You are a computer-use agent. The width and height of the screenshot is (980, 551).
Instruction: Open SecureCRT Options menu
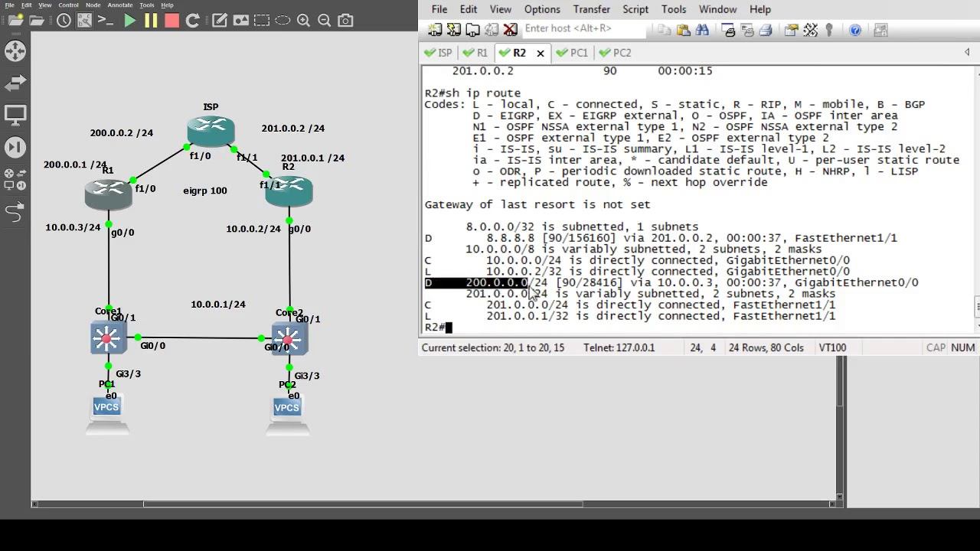(542, 9)
